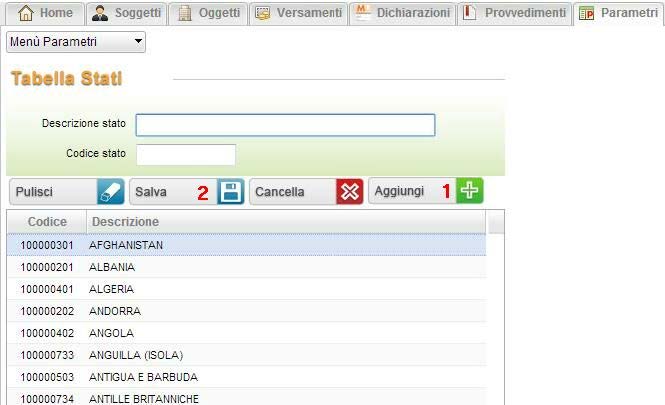Click the eraser icon on Pulisci
The width and height of the screenshot is (665, 405).
click(110, 192)
